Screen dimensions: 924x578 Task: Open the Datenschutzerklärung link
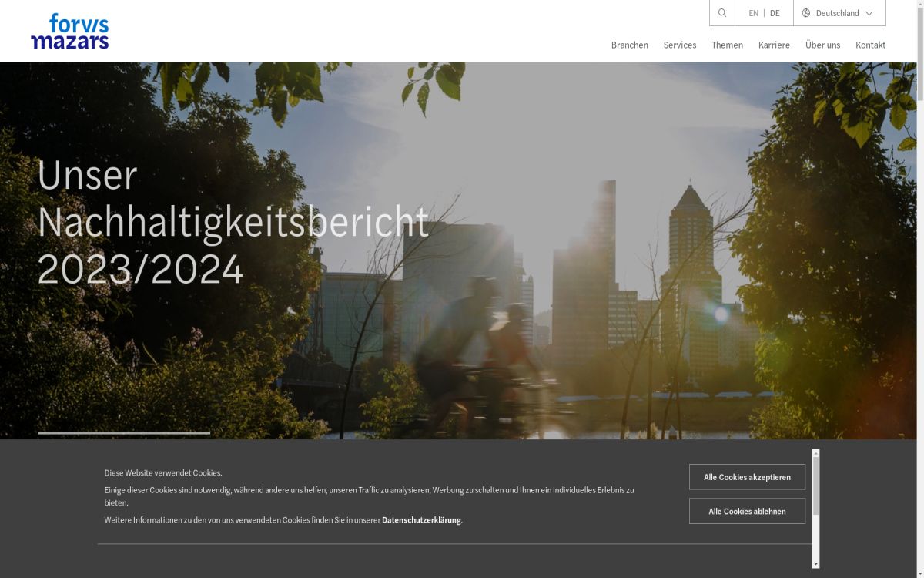422,519
